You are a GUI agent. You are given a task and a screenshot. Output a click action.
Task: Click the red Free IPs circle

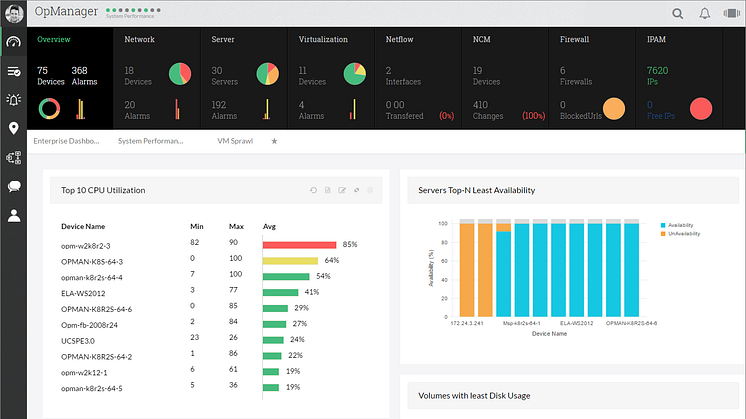(x=701, y=108)
